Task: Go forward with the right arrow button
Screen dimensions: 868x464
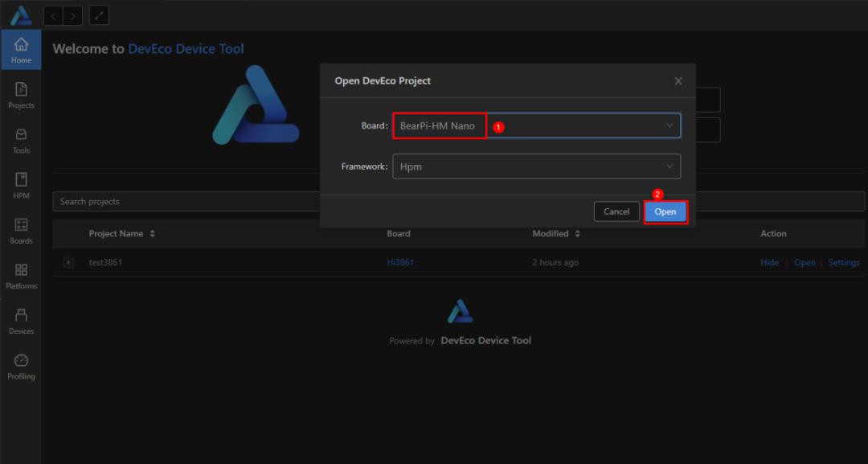Action: [73, 15]
